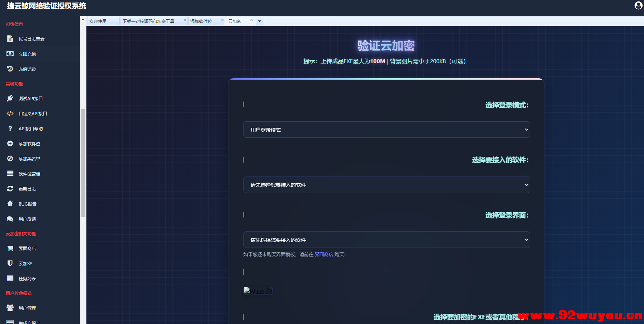Open the 用户登录模式 login mode dropdown

point(387,130)
